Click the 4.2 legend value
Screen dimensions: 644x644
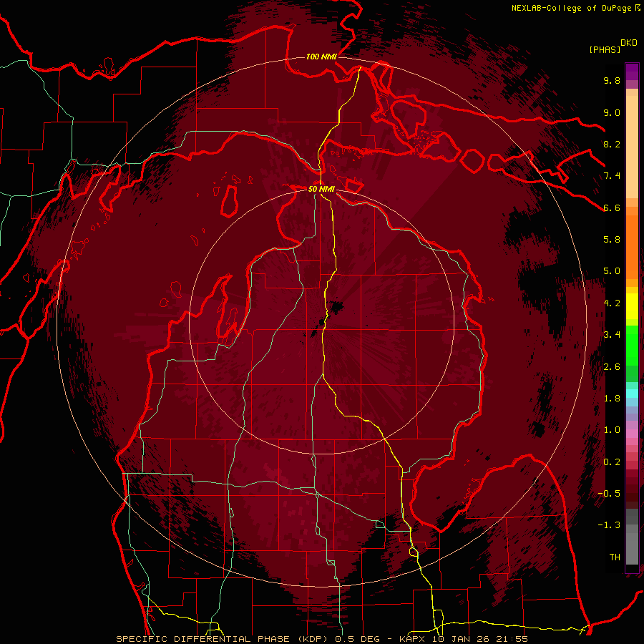pyautogui.click(x=612, y=303)
